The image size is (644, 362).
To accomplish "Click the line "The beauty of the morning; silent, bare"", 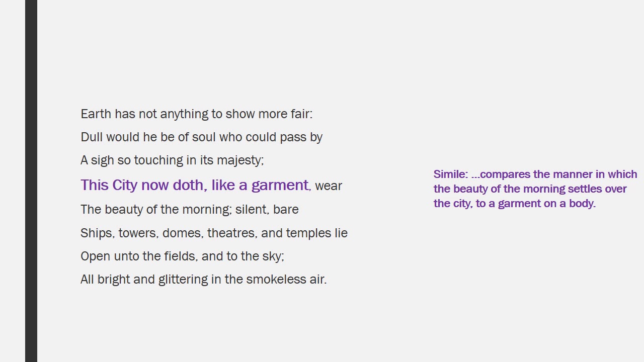I will pos(189,210).
